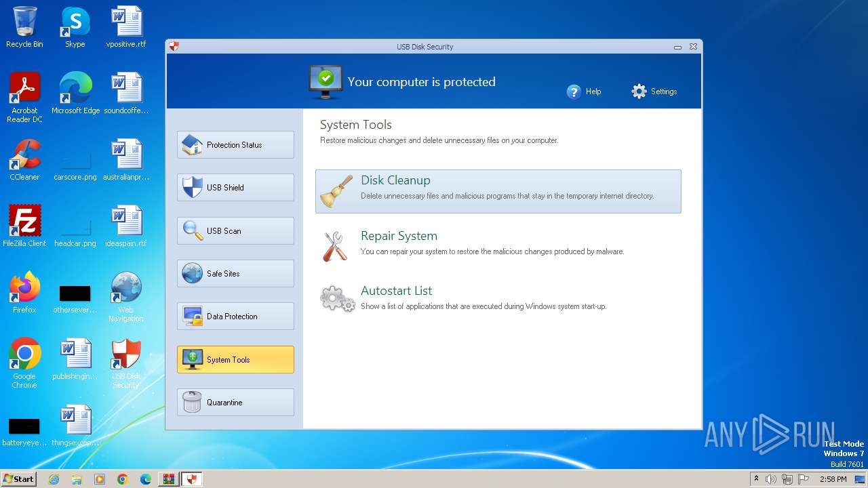
Task: Click the protected monitor checkmark icon
Action: click(x=325, y=82)
